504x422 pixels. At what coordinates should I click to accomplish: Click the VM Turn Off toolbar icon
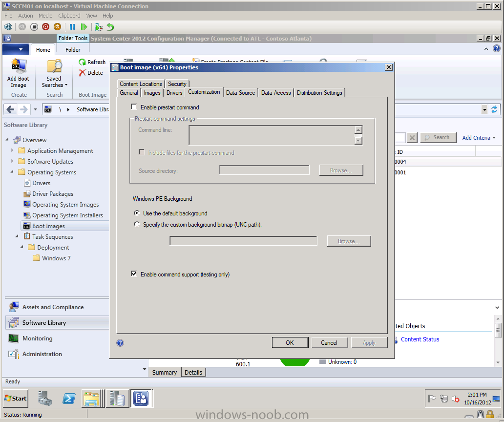(34, 27)
